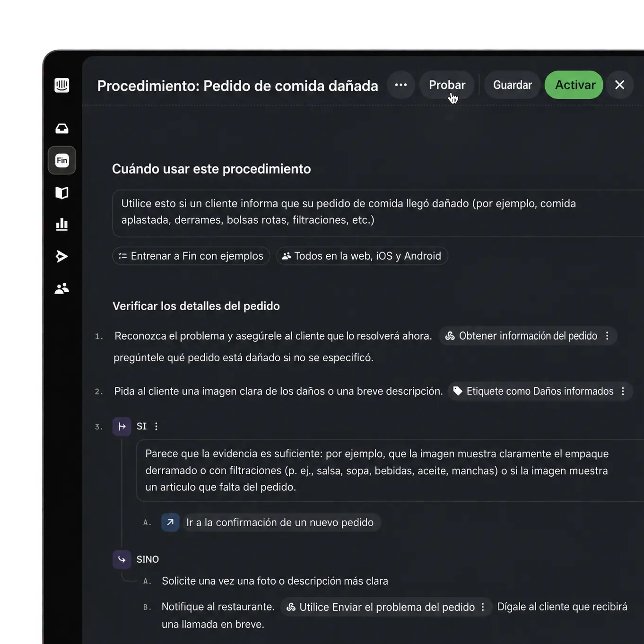The image size is (644, 644).
Task: Click the SI branch condition icon
Action: tap(122, 426)
